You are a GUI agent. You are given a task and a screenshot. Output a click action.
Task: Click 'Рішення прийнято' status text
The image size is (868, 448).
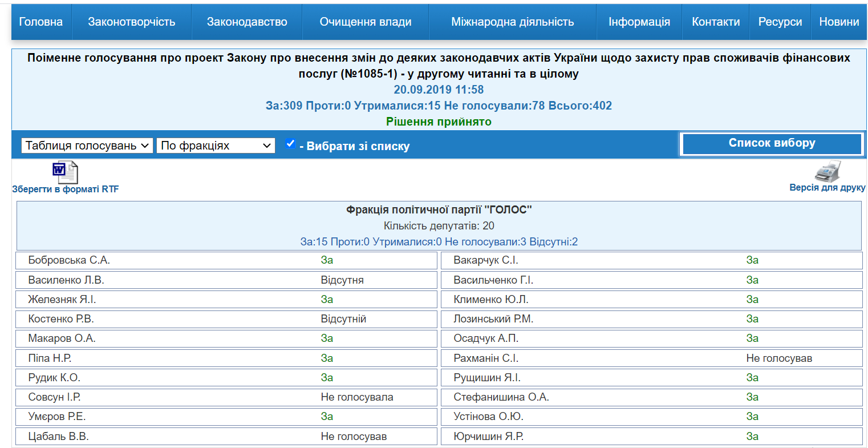(439, 122)
